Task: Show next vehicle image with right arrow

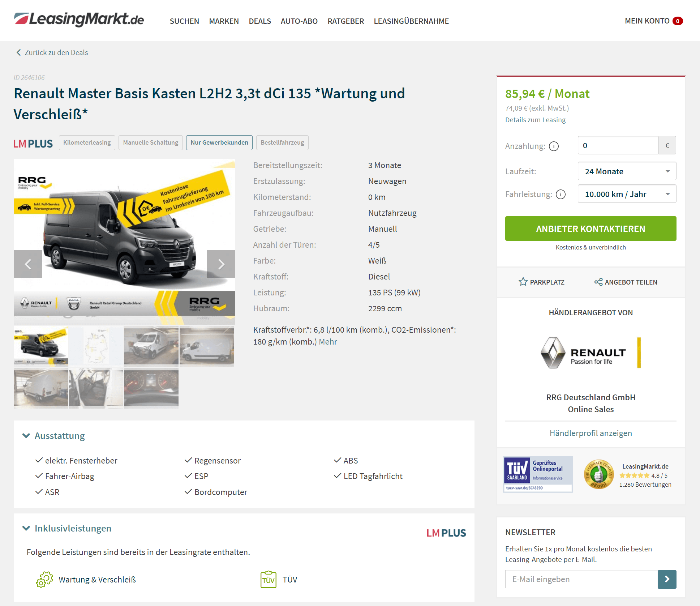Action: pos(221,264)
